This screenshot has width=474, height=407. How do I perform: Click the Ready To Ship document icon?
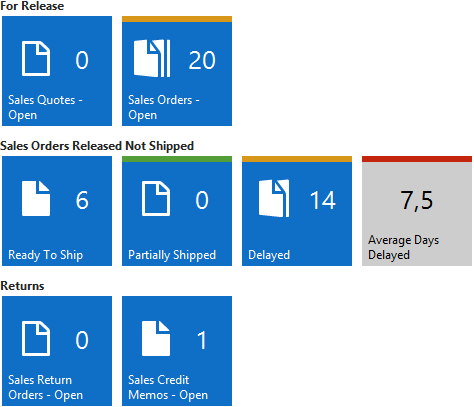pyautogui.click(x=36, y=199)
